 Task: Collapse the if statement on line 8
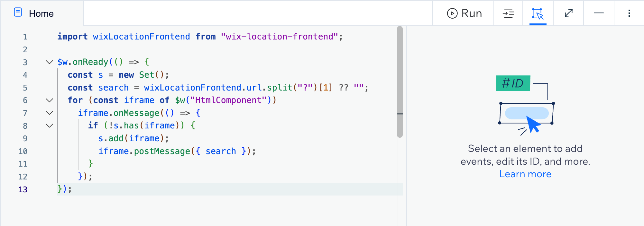coord(49,126)
